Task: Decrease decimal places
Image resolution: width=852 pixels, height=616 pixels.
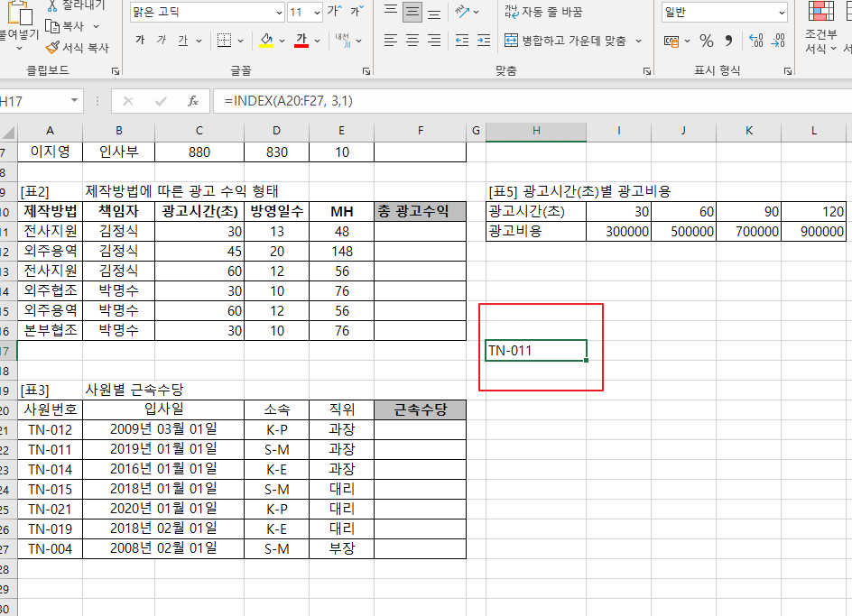Action: click(778, 41)
